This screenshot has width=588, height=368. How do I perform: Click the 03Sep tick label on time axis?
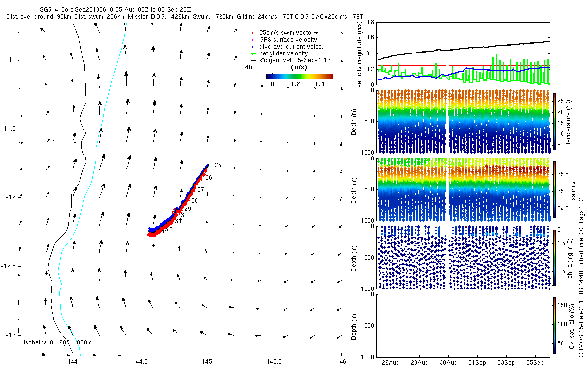(x=506, y=363)
